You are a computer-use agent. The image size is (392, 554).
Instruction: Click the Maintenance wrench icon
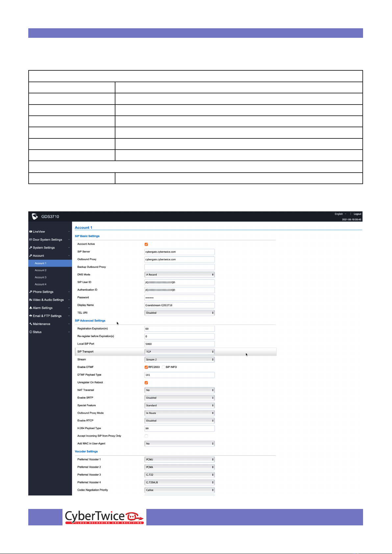coord(31,324)
